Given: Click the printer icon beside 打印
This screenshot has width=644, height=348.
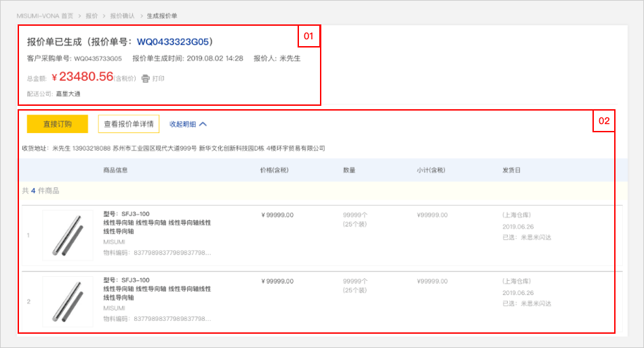Looking at the screenshot, I should (x=145, y=79).
